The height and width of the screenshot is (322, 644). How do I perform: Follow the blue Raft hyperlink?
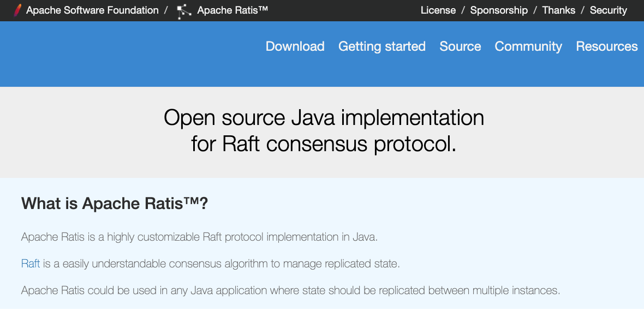click(31, 264)
